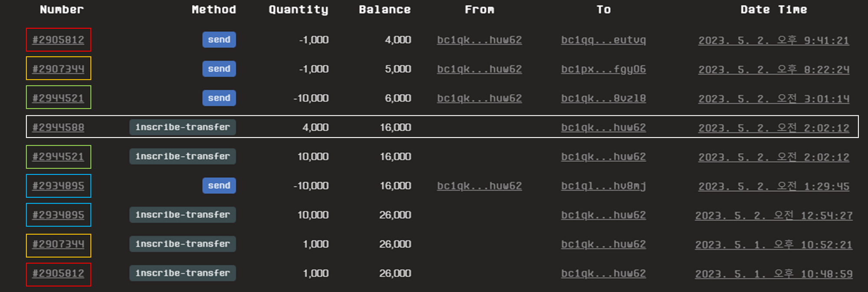The image size is (868, 292).
Task: Open inscription #2944588 link
Action: pyautogui.click(x=58, y=127)
